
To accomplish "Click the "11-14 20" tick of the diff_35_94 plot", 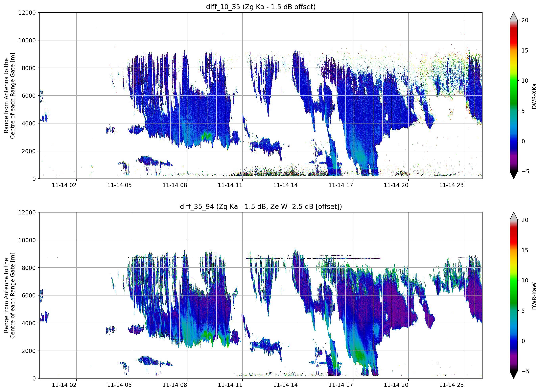I will coord(396,385).
